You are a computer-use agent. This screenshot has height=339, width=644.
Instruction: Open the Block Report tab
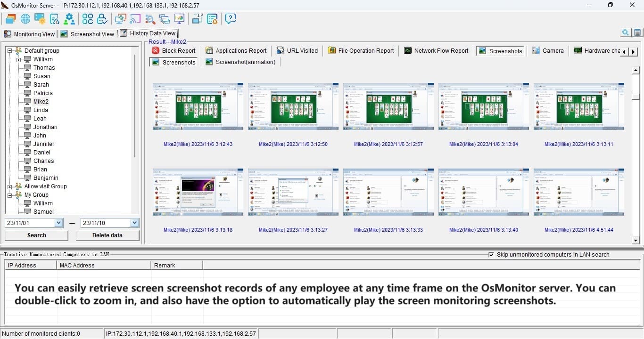click(x=173, y=51)
